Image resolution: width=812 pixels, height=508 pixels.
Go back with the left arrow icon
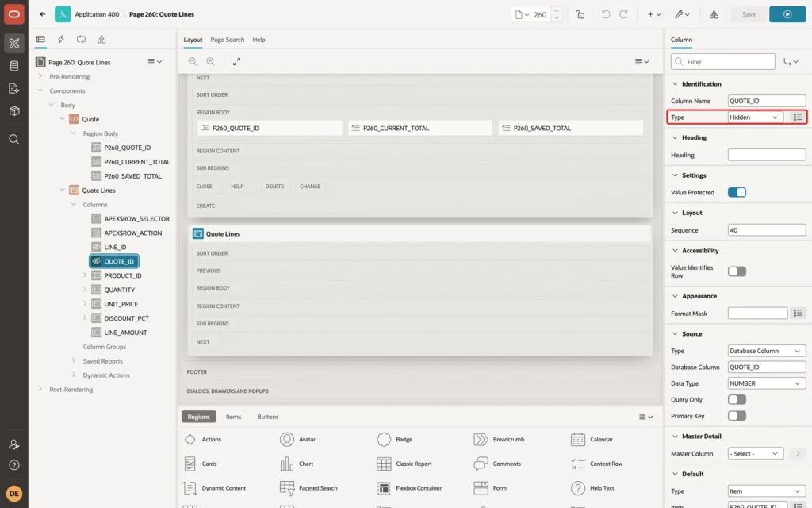pyautogui.click(x=43, y=14)
